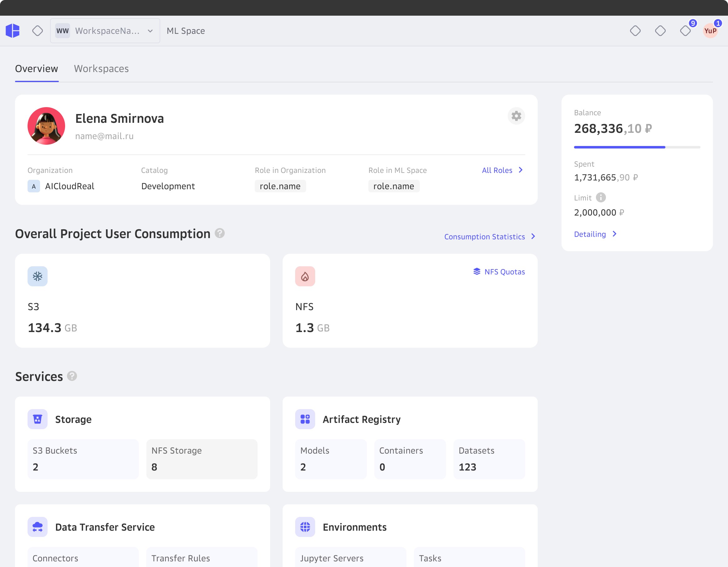Open the Transfer Rules tile
Viewport: 728px width, 567px height.
pyautogui.click(x=202, y=557)
